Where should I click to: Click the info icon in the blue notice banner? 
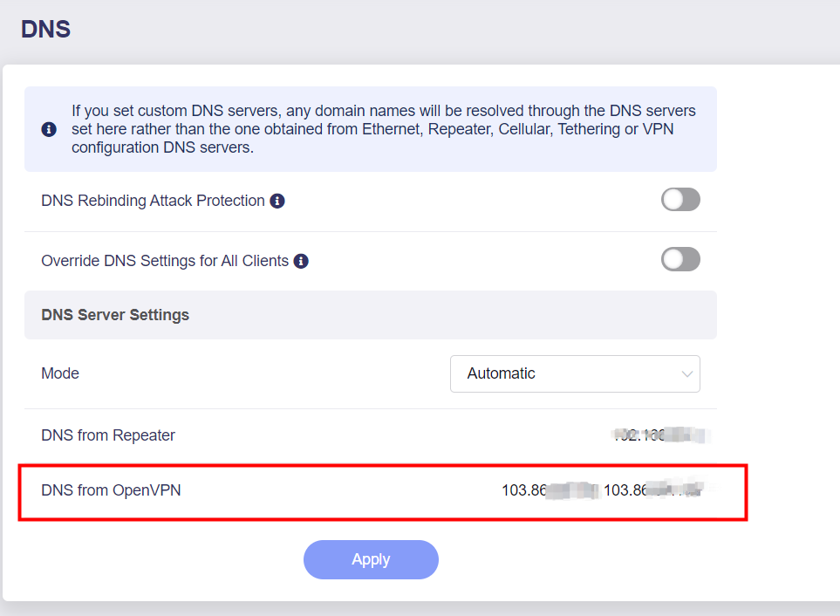pos(49,129)
